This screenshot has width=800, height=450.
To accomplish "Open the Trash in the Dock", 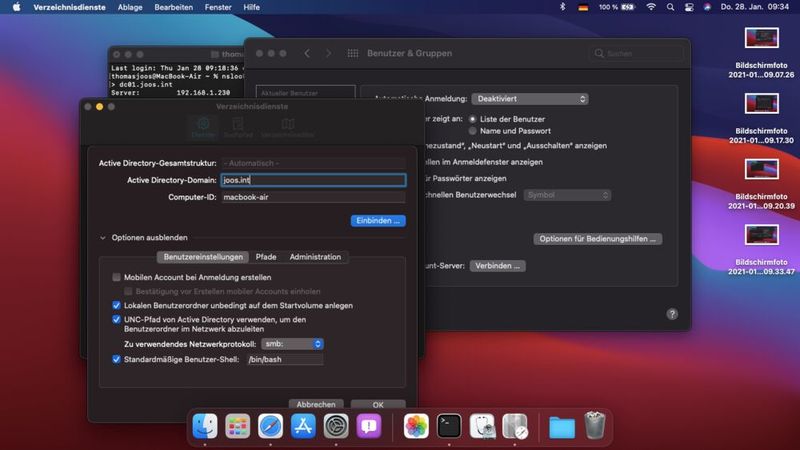I will (594, 426).
